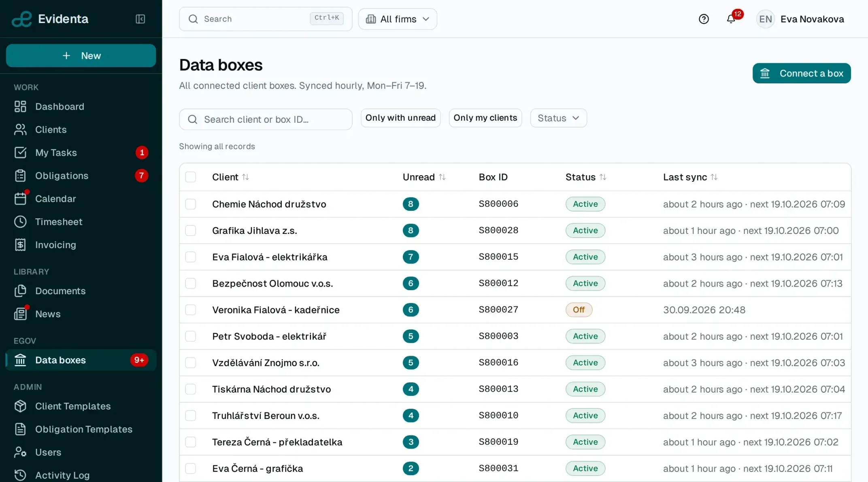Open Invoicing from the sidebar
Image resolution: width=868 pixels, height=482 pixels.
tap(81, 245)
